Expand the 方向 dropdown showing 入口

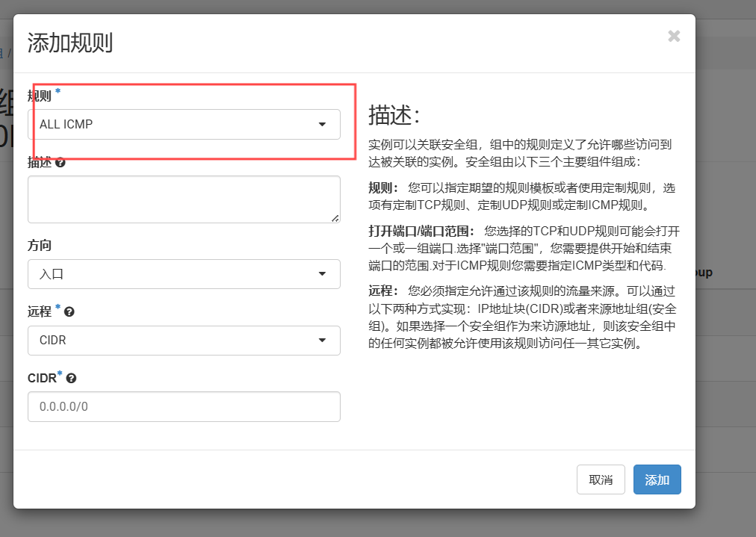pos(184,274)
